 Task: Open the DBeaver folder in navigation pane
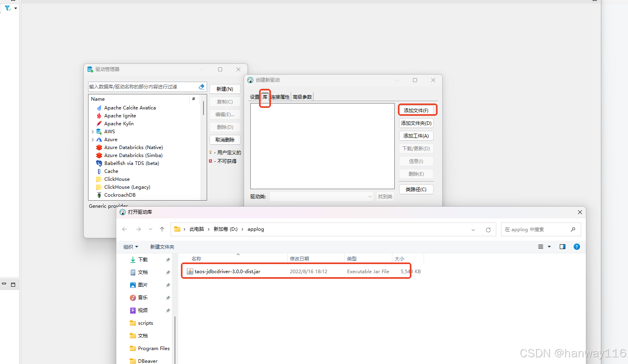tap(148, 361)
